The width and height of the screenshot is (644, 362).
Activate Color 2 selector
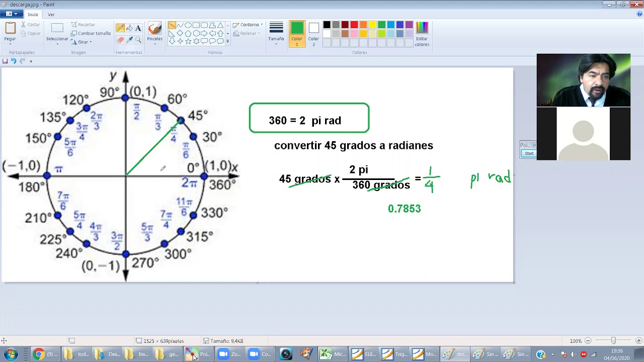pyautogui.click(x=313, y=34)
